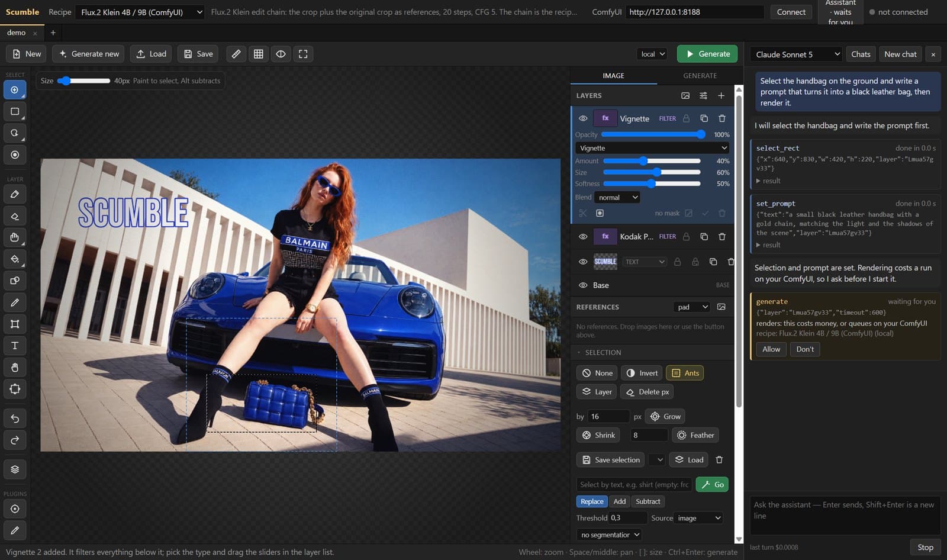Image resolution: width=947 pixels, height=560 pixels.
Task: Add a new layer with the plus icon
Action: click(x=721, y=95)
